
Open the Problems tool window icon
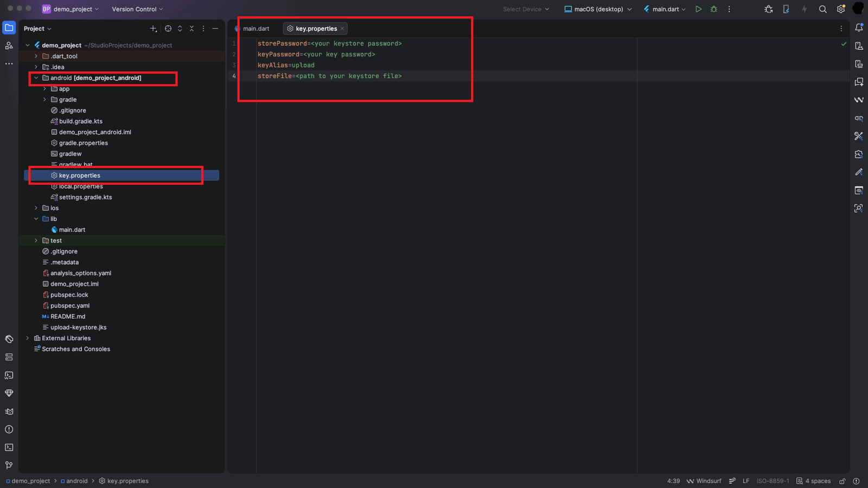click(9, 429)
